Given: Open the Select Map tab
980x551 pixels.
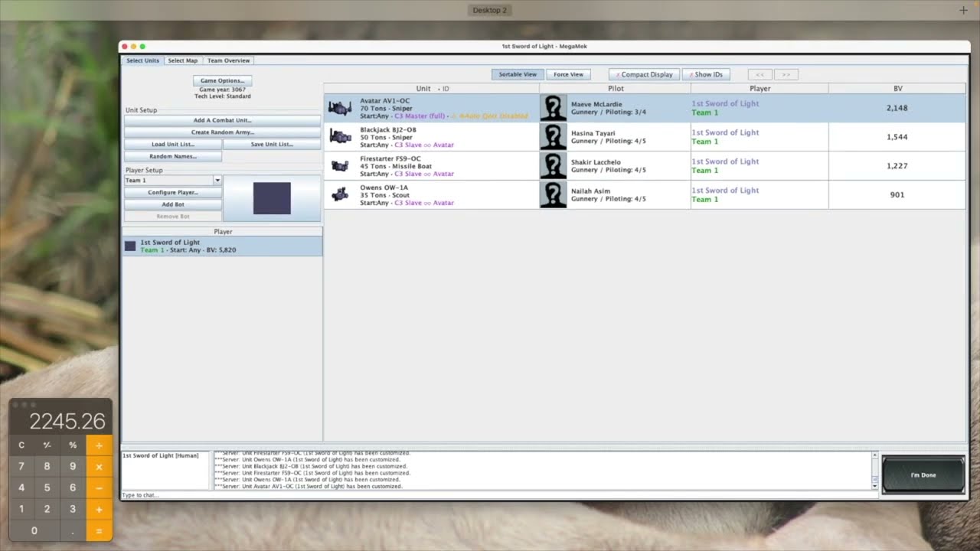Looking at the screenshot, I should point(182,60).
